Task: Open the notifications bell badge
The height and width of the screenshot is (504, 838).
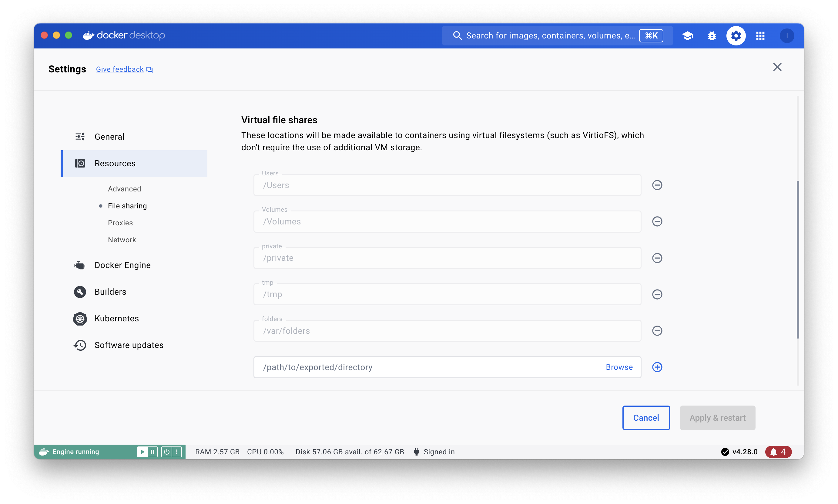Action: (x=778, y=452)
